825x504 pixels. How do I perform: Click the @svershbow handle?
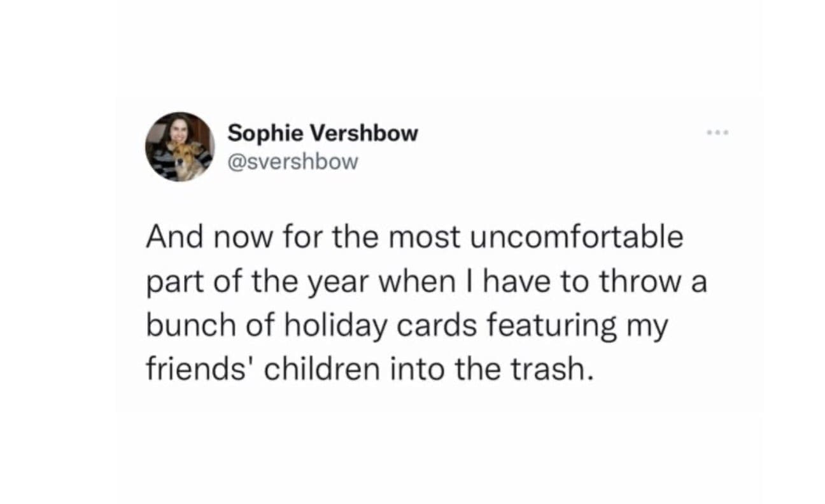click(293, 162)
